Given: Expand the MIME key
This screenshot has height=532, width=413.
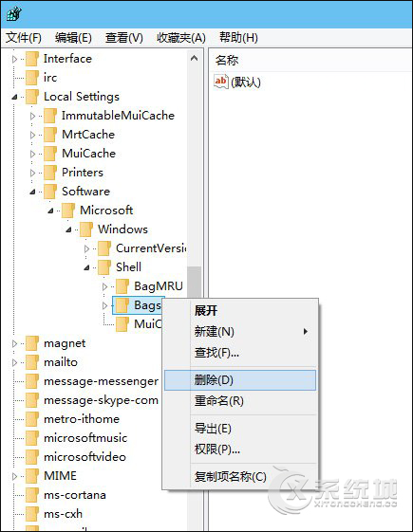Looking at the screenshot, I should pos(14,476).
